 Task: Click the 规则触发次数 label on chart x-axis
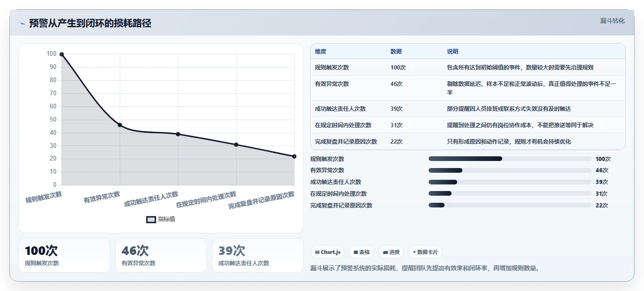[x=44, y=197]
